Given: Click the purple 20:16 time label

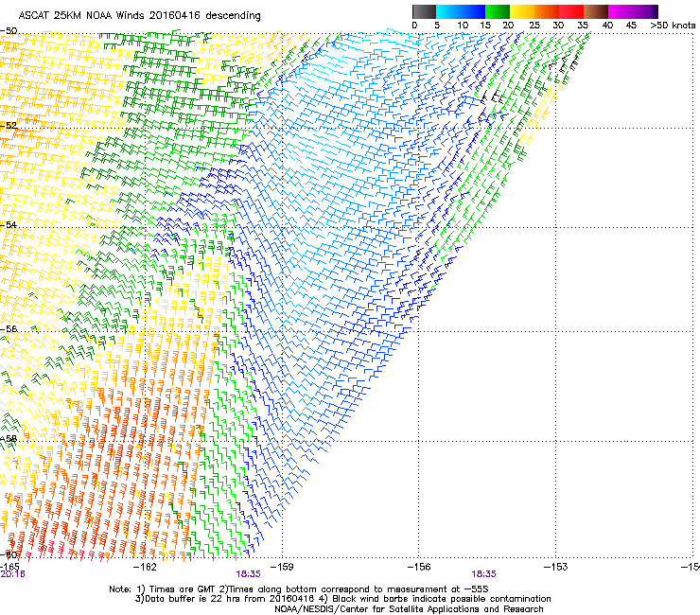Looking at the screenshot, I should point(12,574).
